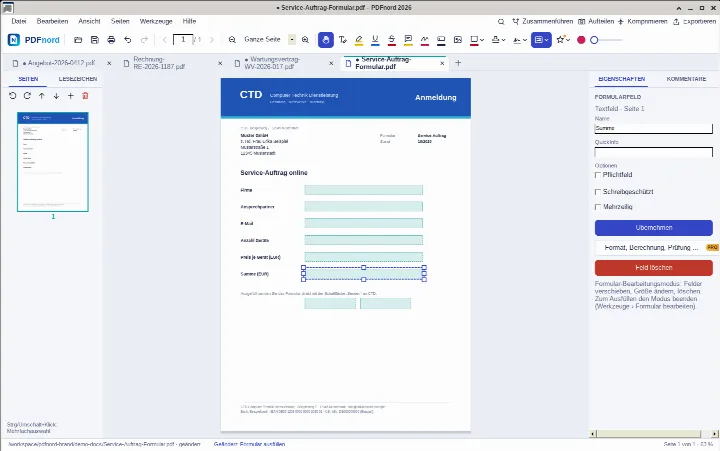Enable the Pflichtfeld checkbox
Image resolution: width=720 pixels, height=451 pixels.
[x=598, y=175]
